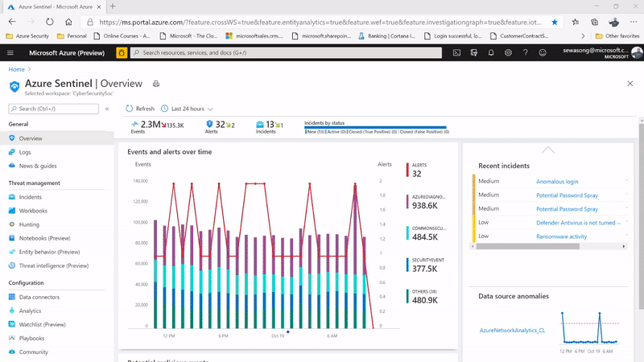Select the OTHERS (38) legend entry
This screenshot has height=362, width=644.
422,296
